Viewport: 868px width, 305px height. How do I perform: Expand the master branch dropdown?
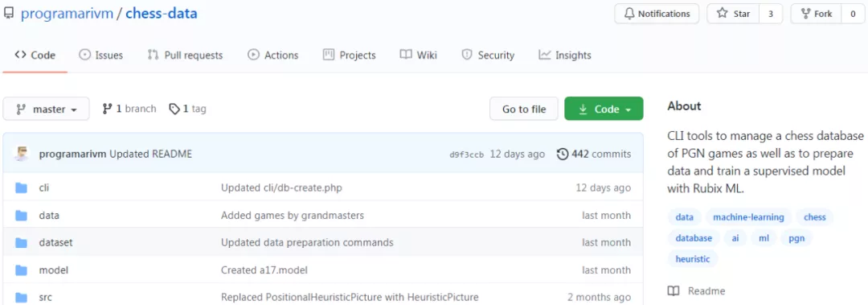(x=46, y=109)
